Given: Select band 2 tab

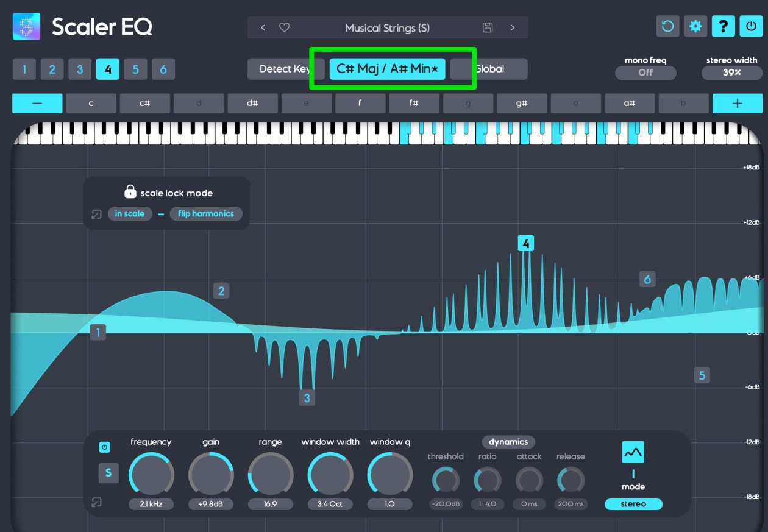Looking at the screenshot, I should coord(52,69).
